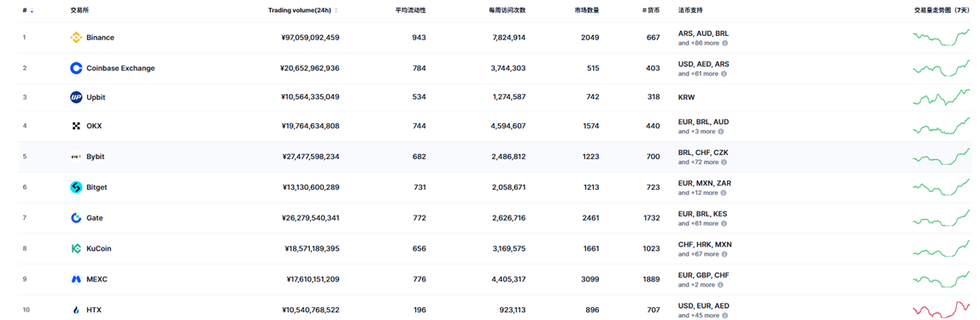This screenshot has height=320, width=980.
Task: Click the 交易所 column header
Action: pos(80,10)
